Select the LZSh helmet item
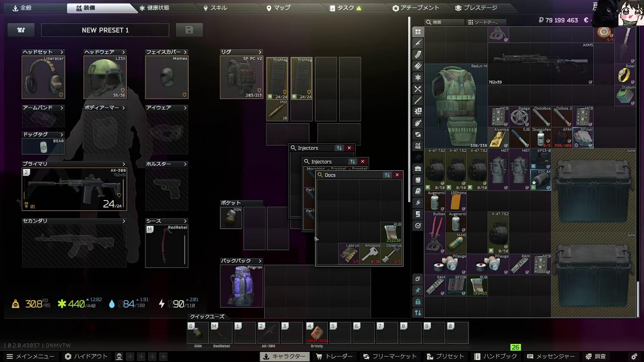644x362 pixels. click(105, 77)
